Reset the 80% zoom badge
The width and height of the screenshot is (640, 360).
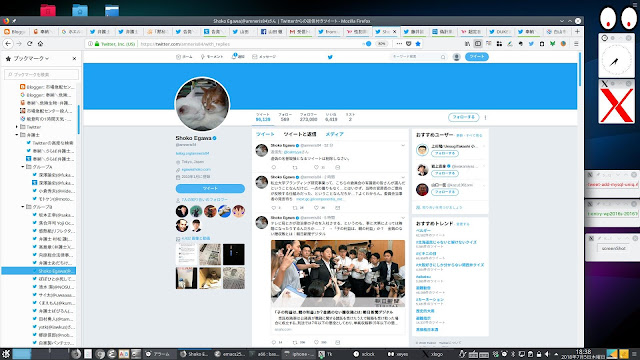point(381,44)
